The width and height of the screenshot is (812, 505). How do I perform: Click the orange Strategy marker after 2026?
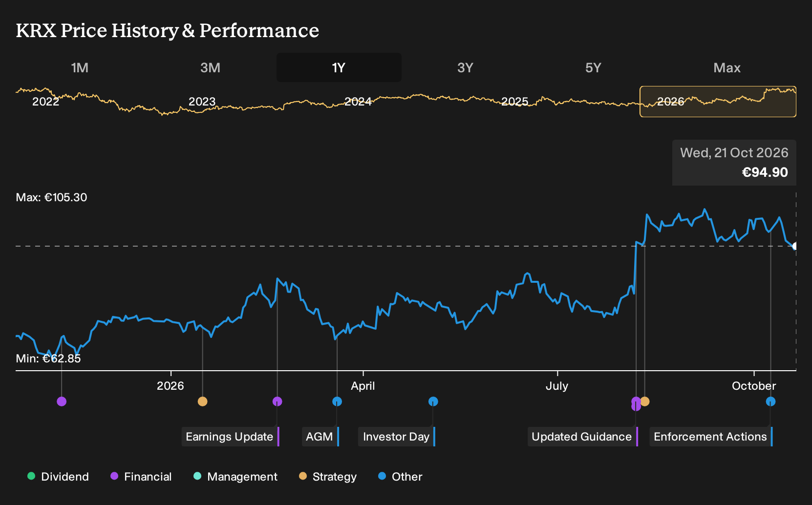[x=203, y=401]
